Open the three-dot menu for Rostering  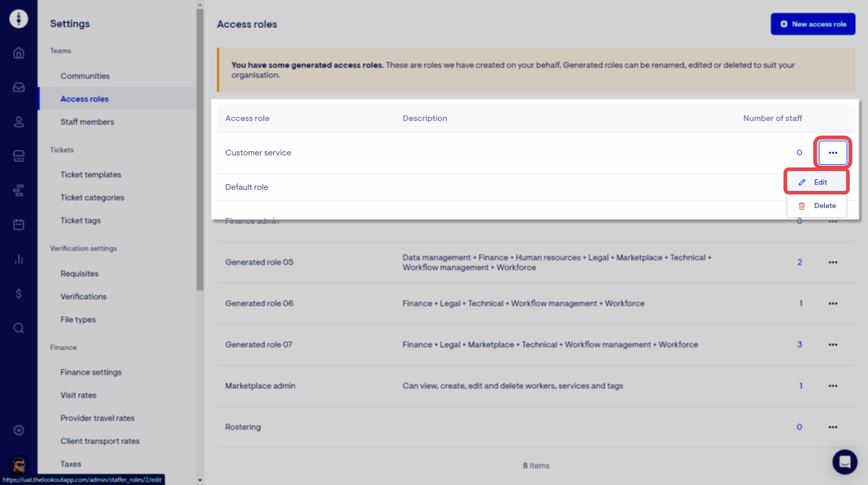[833, 427]
